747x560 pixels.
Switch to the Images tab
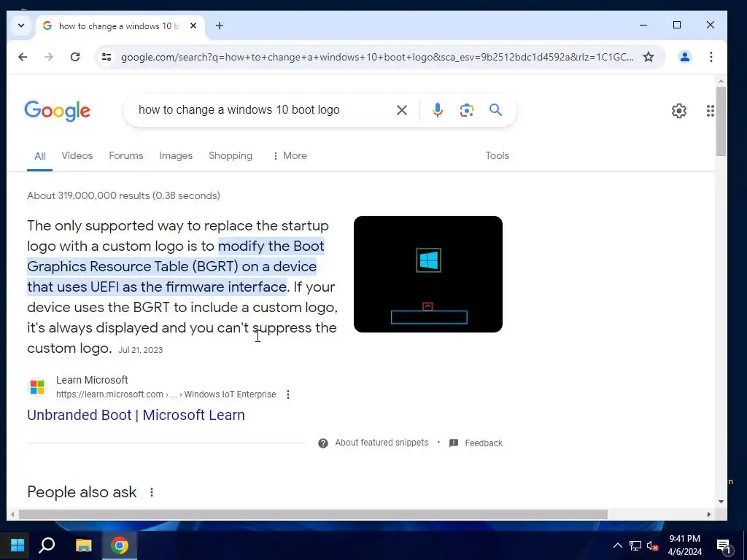coord(176,156)
